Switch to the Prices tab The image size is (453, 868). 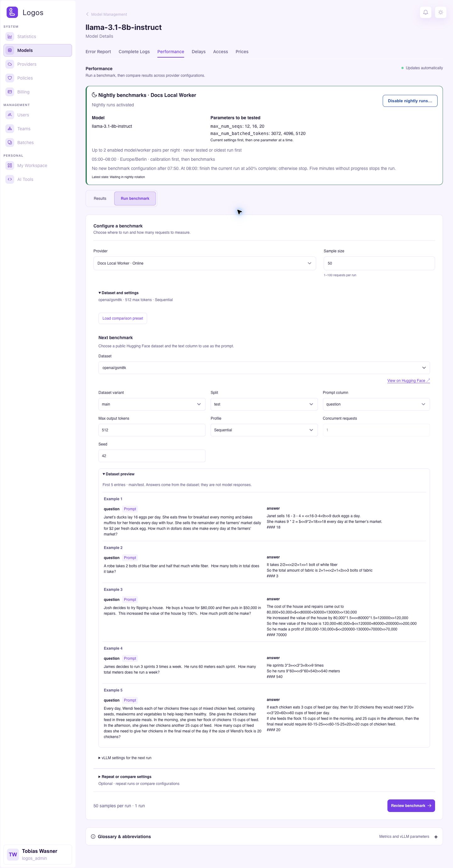pos(242,52)
